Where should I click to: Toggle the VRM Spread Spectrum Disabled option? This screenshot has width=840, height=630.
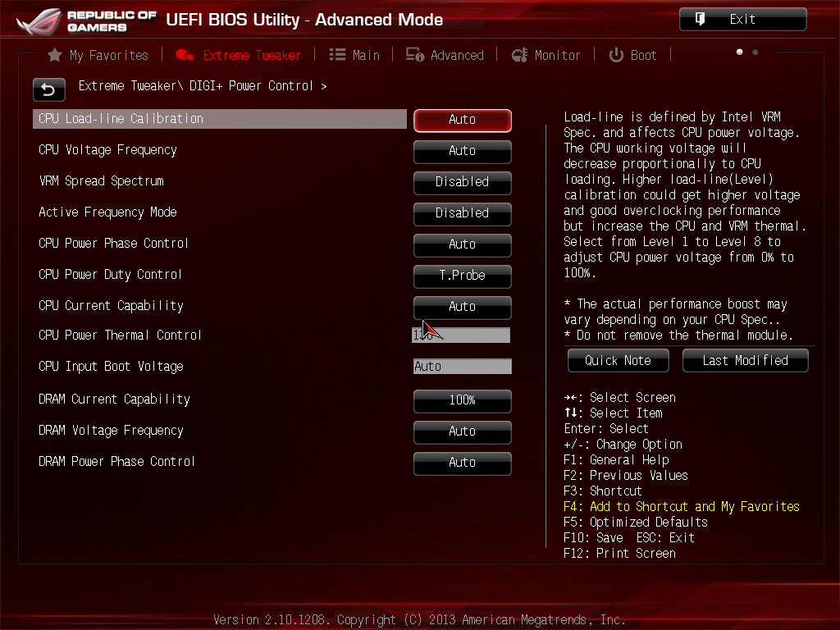tap(463, 182)
